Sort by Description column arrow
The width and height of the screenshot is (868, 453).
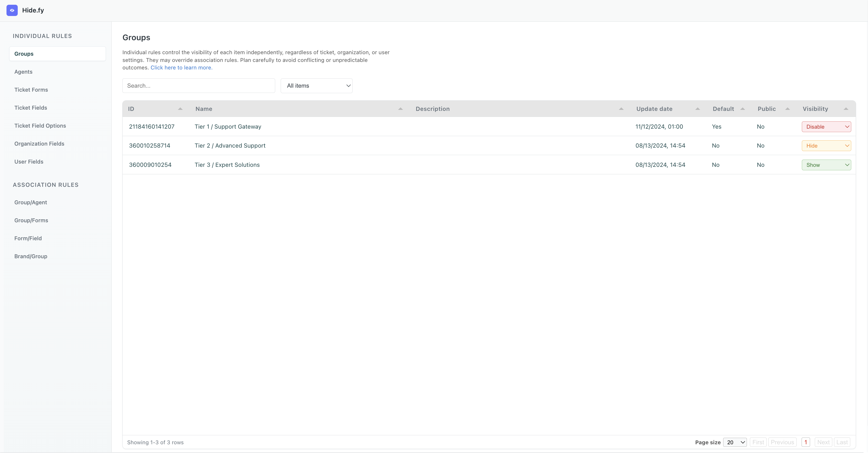[621, 109]
